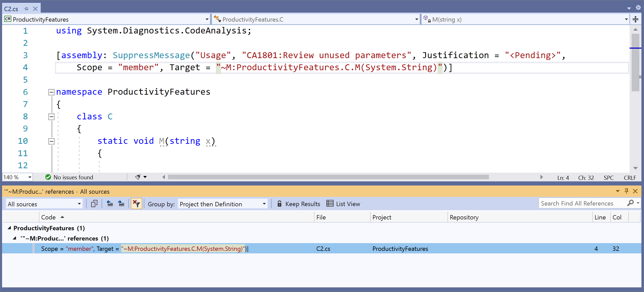Image resolution: width=644 pixels, height=292 pixels.
Task: Click Keep Results button in references panel
Action: click(x=299, y=204)
